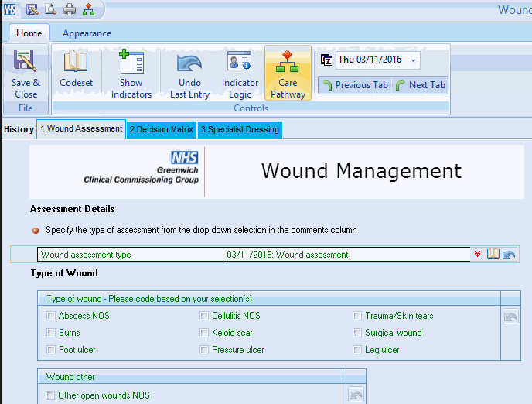The width and height of the screenshot is (532, 404).
Task: Open the date picker dropdown arrow
Action: [414, 60]
